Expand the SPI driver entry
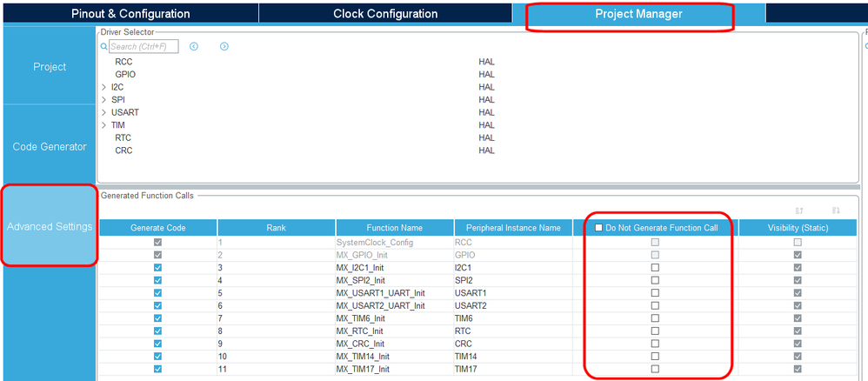This screenshot has height=381, width=868. point(104,100)
